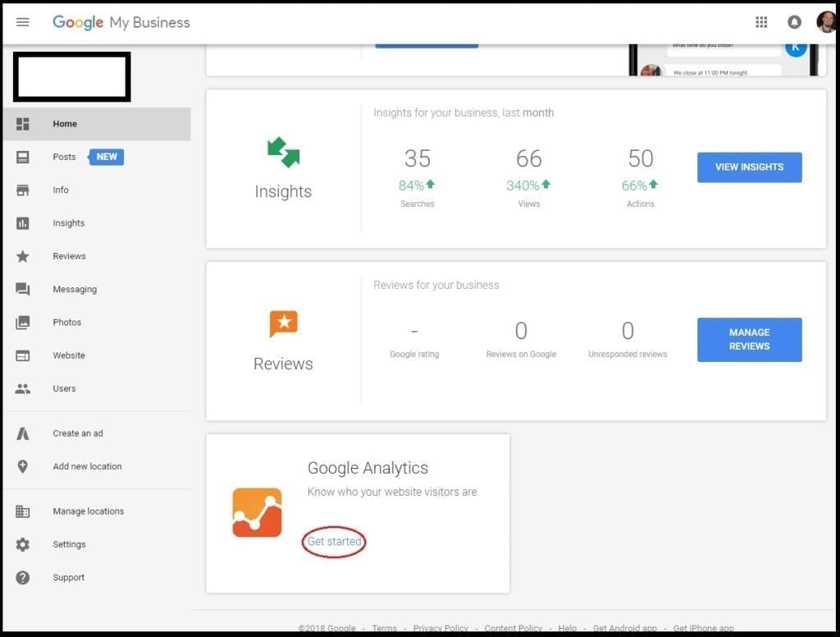This screenshot has height=637, width=840.
Task: Select Home in the sidebar
Action: (97, 124)
